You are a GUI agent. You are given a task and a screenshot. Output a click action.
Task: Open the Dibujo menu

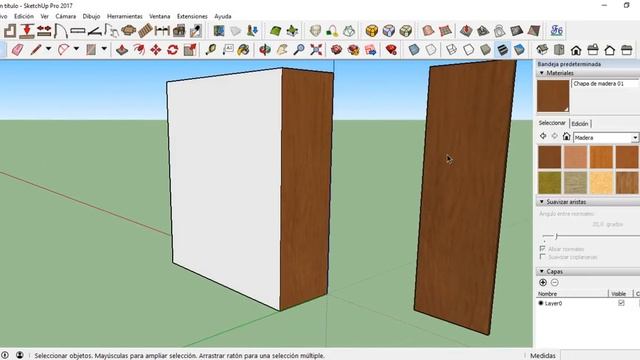click(x=91, y=16)
